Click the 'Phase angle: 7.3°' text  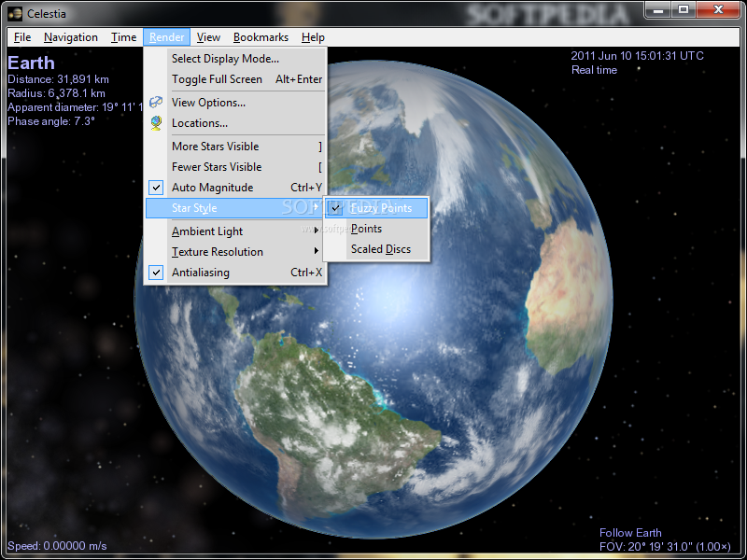(51, 121)
